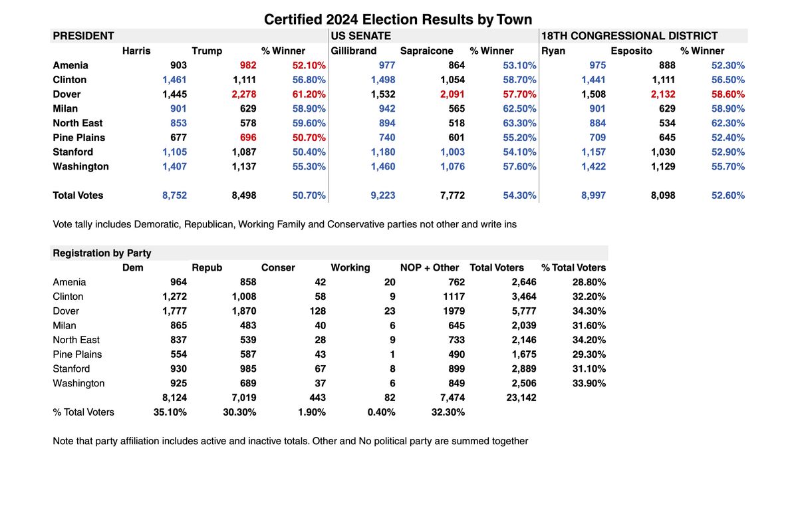Click the vote tally note about parties
Viewport: 798px width, 532px height.
point(285,224)
